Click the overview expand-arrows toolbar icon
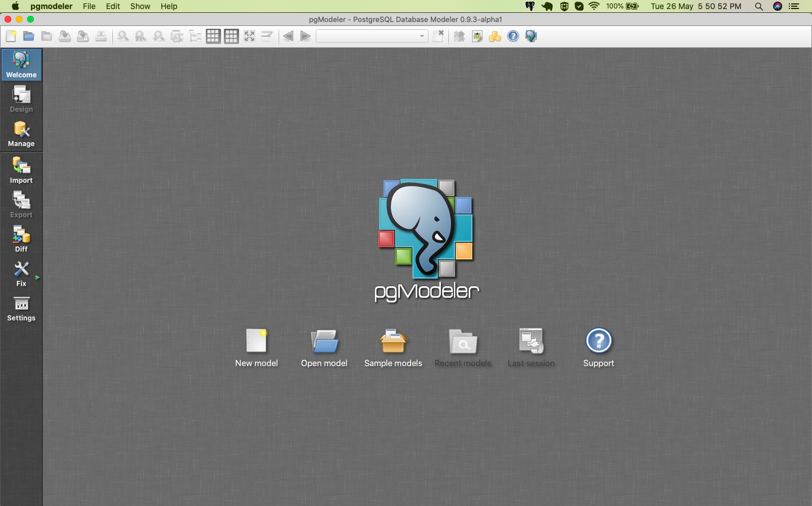This screenshot has width=812, height=506. [x=249, y=37]
